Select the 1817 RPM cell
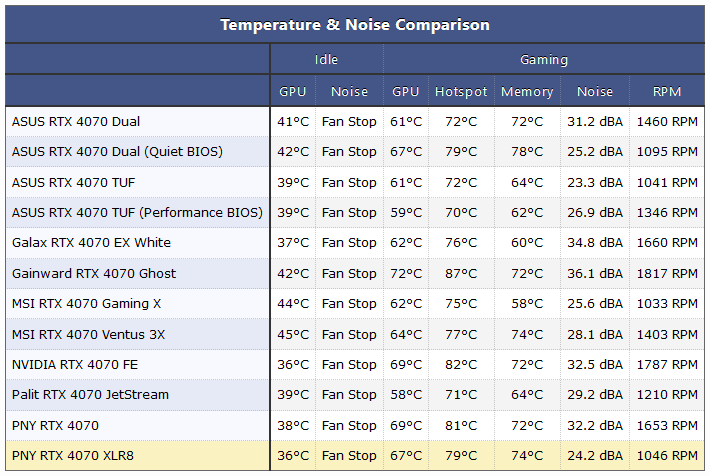This screenshot has height=476, width=710. (667, 274)
